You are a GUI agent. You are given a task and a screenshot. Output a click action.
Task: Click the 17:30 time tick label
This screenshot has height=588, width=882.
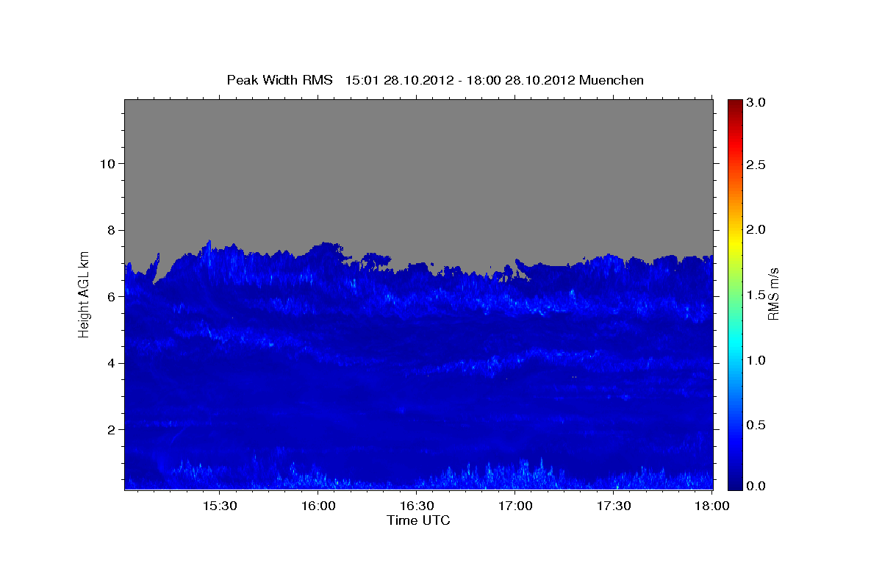pos(614,506)
